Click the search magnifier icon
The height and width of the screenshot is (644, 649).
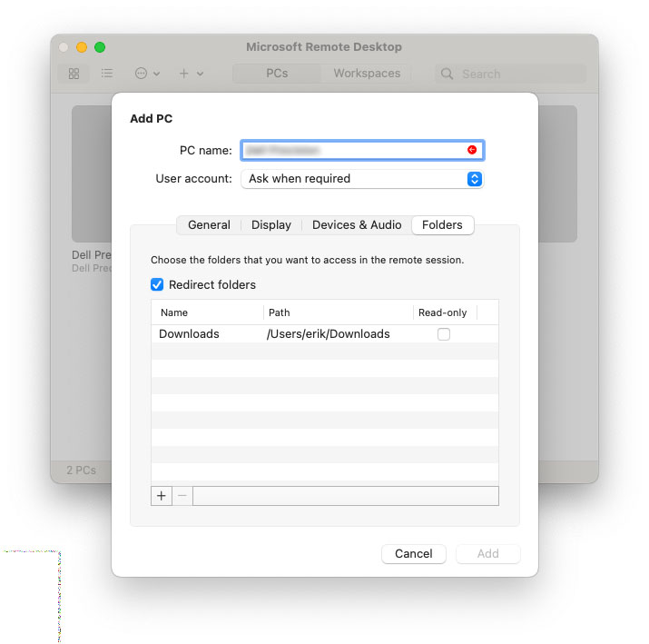tap(447, 74)
